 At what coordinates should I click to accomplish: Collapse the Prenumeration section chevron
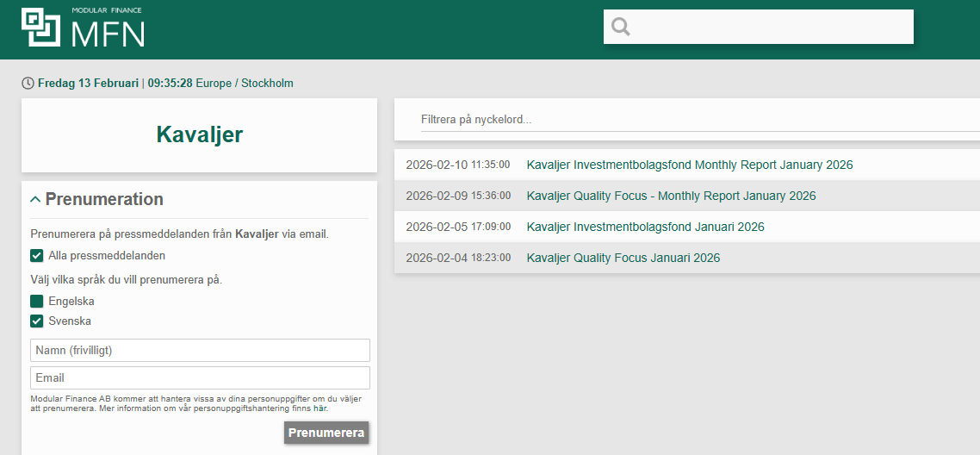pos(35,199)
